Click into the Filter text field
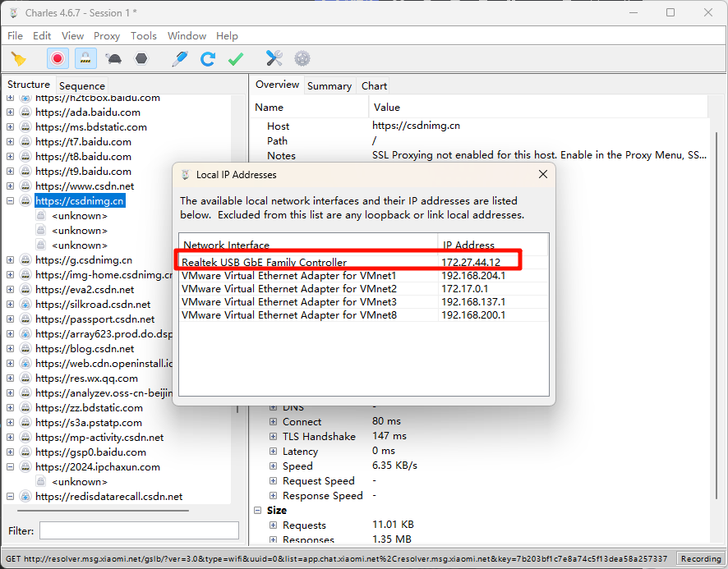The width and height of the screenshot is (728, 569). 138,531
